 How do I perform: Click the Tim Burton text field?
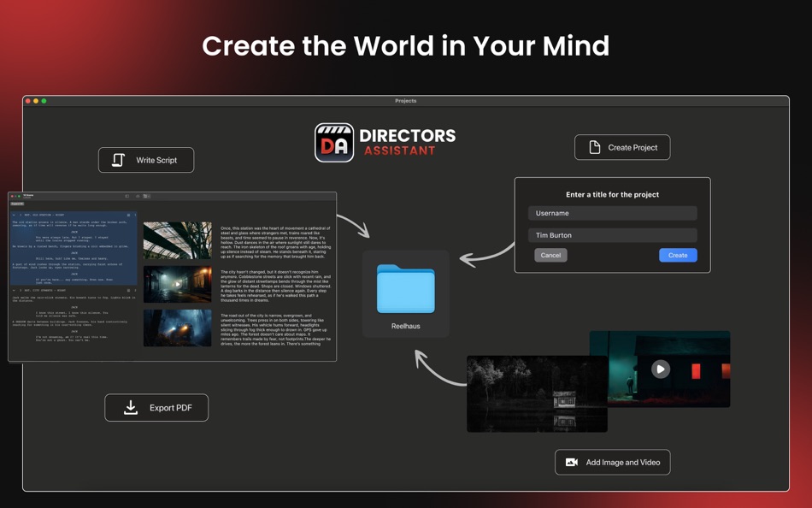pos(612,235)
